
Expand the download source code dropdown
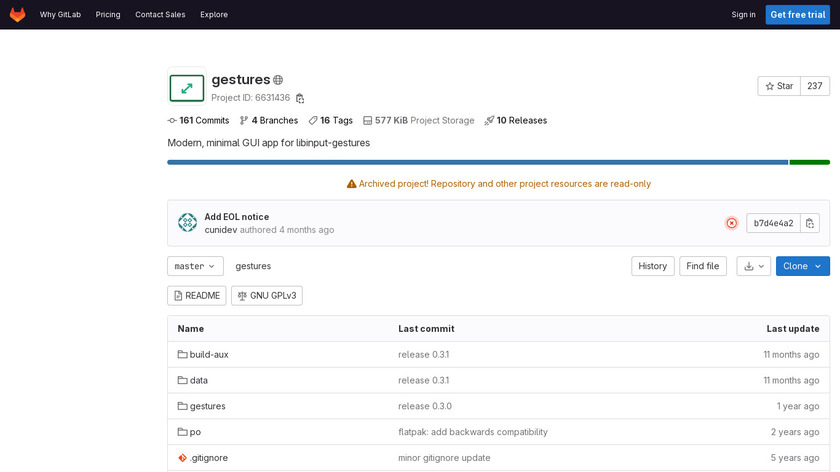coord(753,266)
